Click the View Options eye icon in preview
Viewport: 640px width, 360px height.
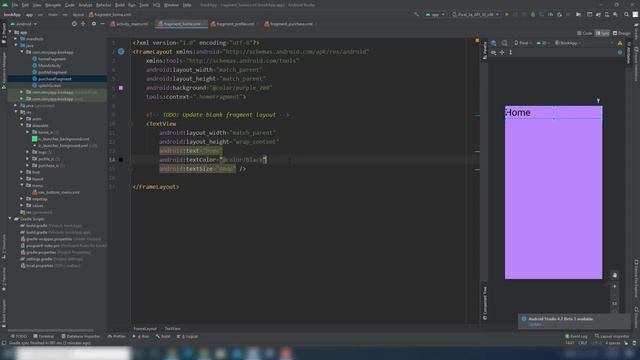tap(493, 52)
